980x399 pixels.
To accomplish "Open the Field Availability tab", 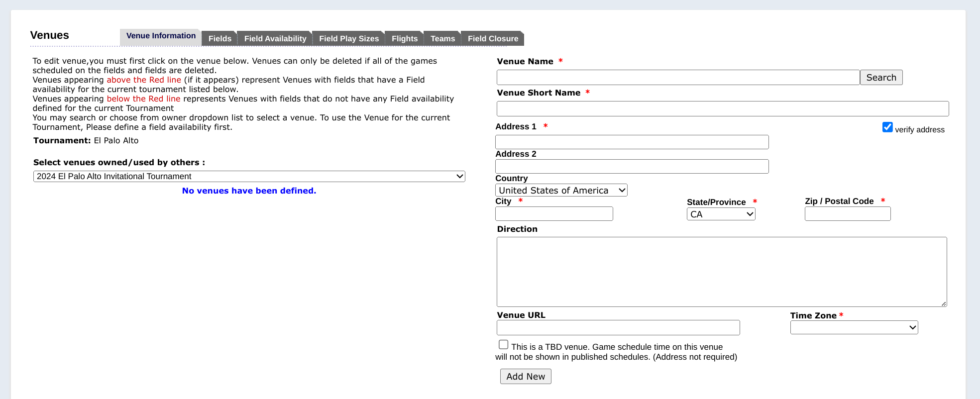I will click(x=275, y=39).
